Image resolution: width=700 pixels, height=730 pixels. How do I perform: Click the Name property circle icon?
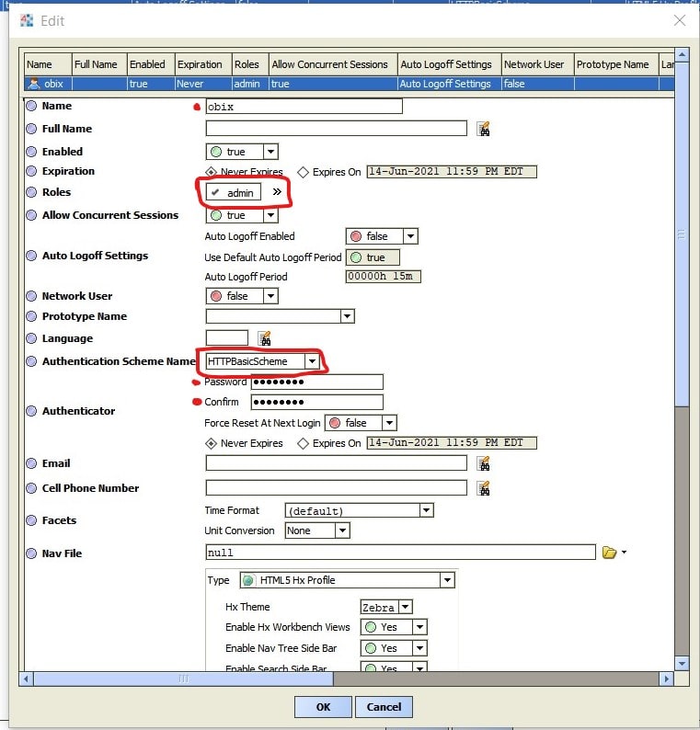31,106
